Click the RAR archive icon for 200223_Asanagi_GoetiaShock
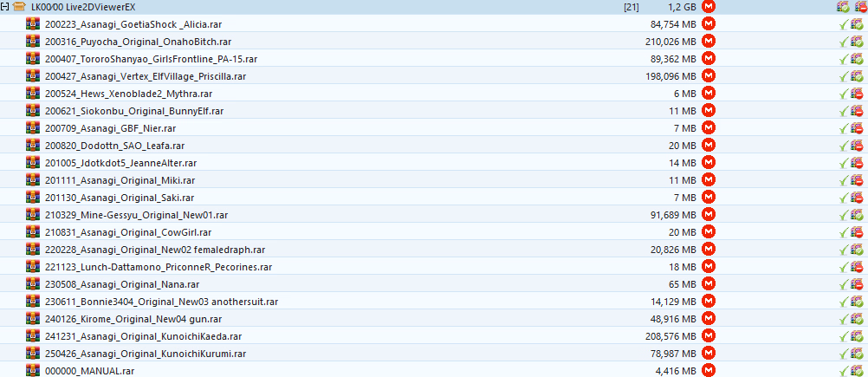 (34, 24)
